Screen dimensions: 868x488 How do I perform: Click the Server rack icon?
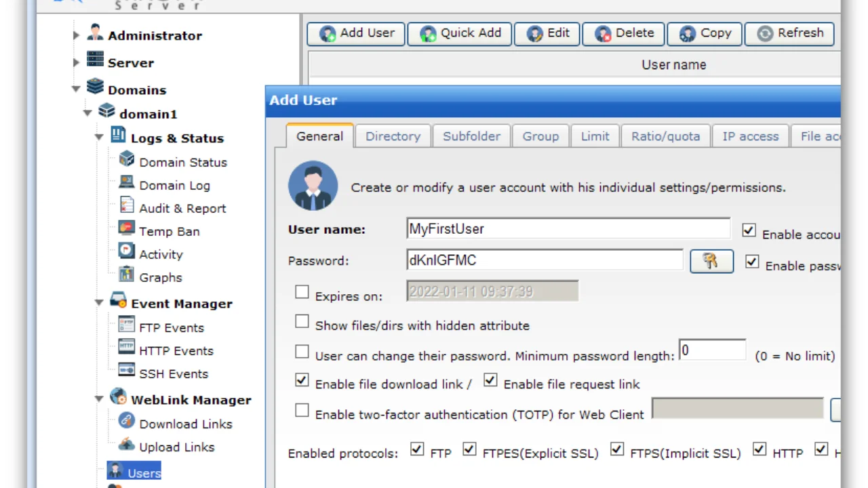click(x=95, y=60)
